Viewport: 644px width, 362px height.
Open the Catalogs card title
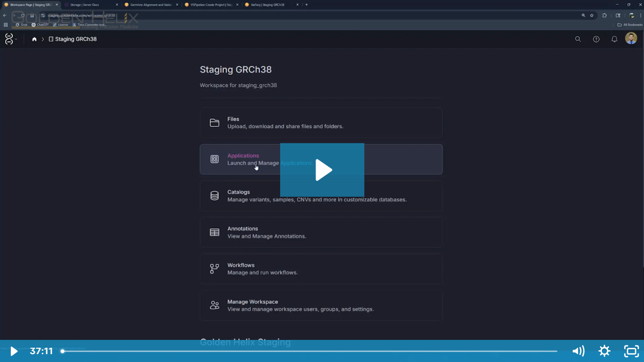(239, 192)
